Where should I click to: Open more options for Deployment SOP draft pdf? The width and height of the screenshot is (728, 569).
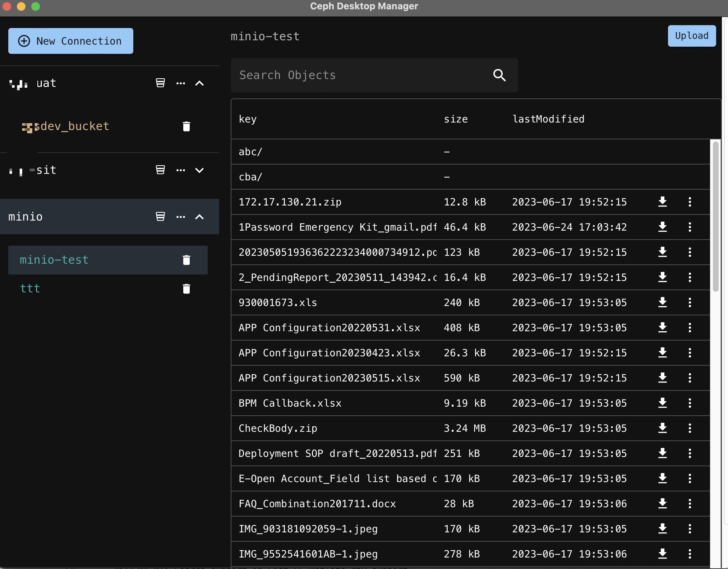coord(690,453)
